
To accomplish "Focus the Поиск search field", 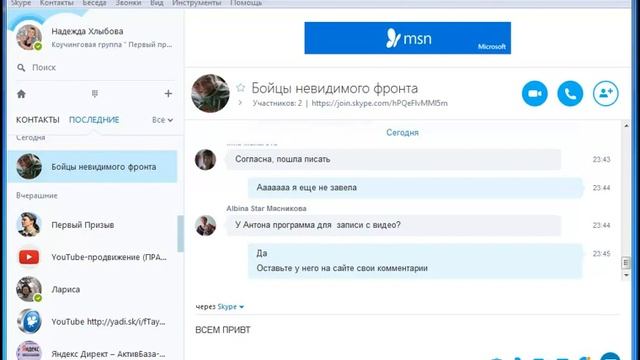I will [96, 67].
